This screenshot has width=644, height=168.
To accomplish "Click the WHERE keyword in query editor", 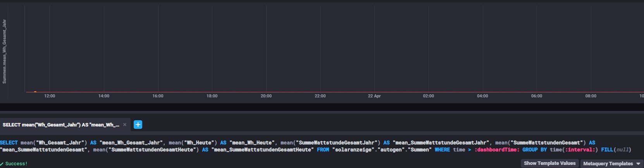I will (x=442, y=150).
